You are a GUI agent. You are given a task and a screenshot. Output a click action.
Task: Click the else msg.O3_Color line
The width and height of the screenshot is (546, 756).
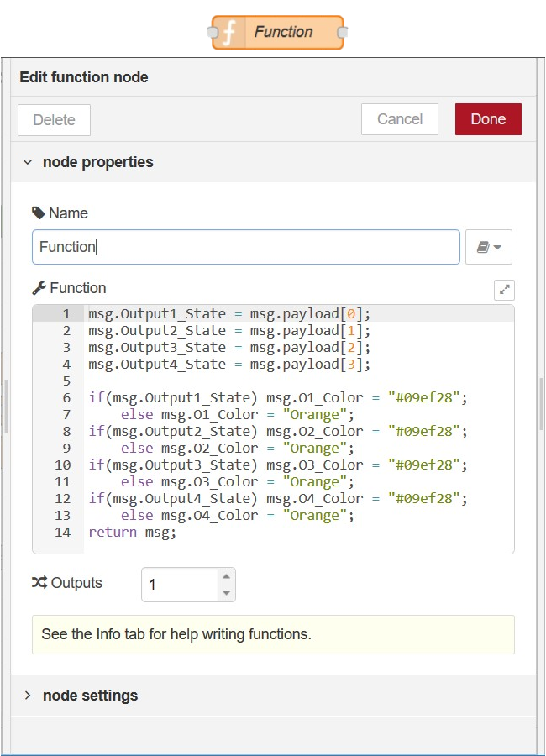[238, 481]
